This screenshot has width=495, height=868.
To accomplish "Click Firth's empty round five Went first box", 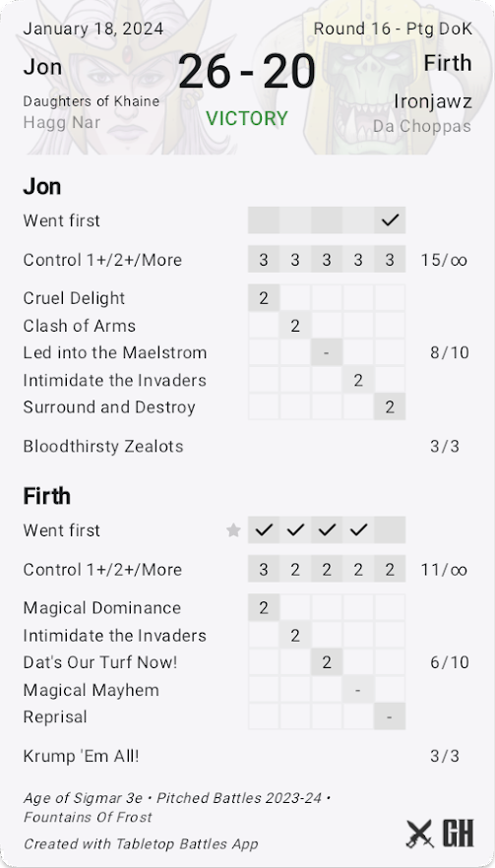I will coord(390,530).
